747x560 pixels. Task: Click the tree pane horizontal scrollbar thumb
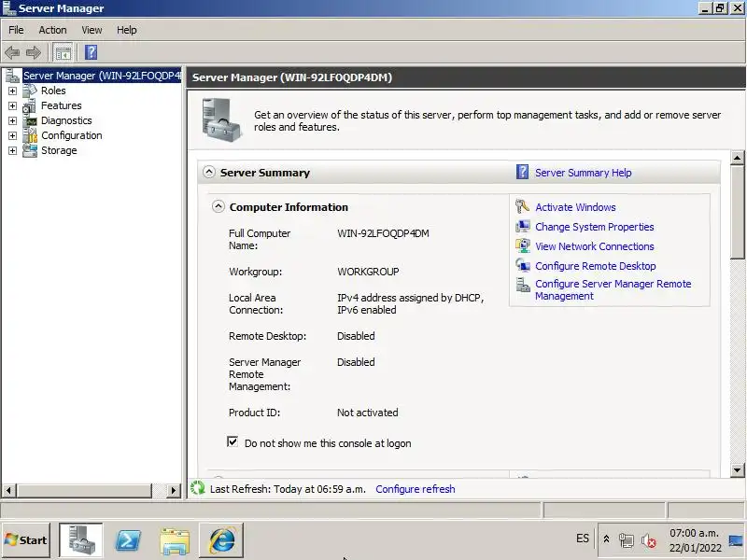84,489
